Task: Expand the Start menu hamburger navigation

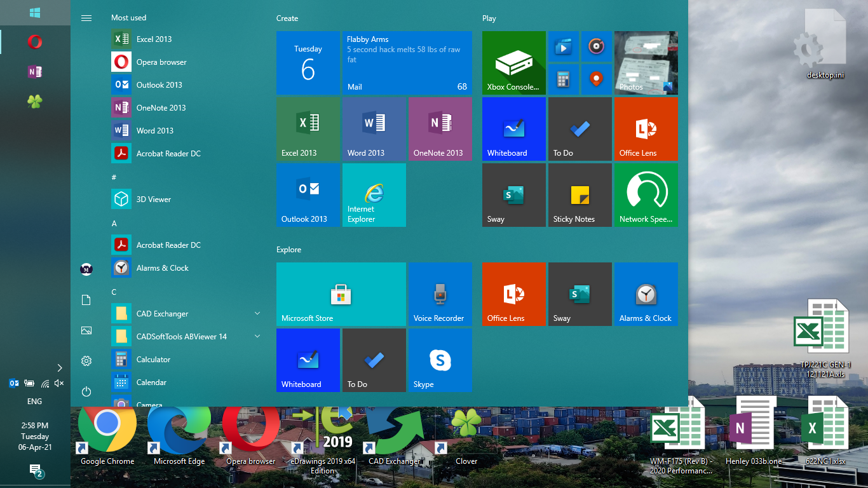Action: coord(86,18)
